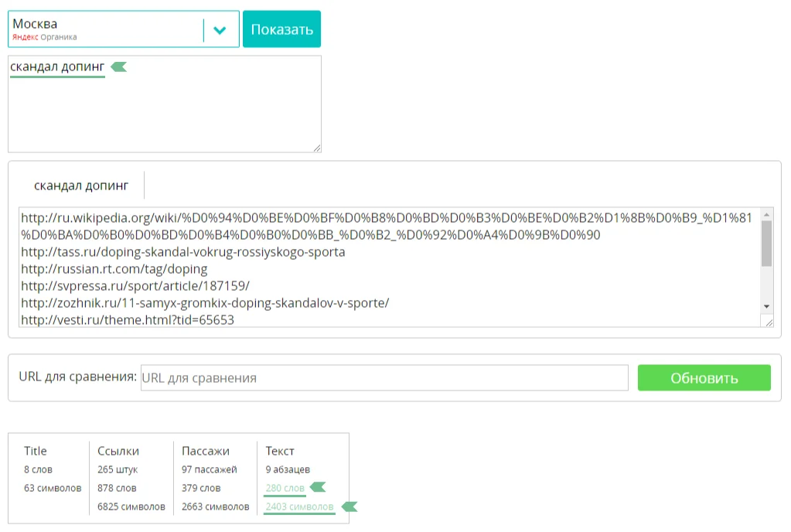Screen dimensions: 791x532
Task: Click the green flag beside 280 слов
Action: click(318, 487)
